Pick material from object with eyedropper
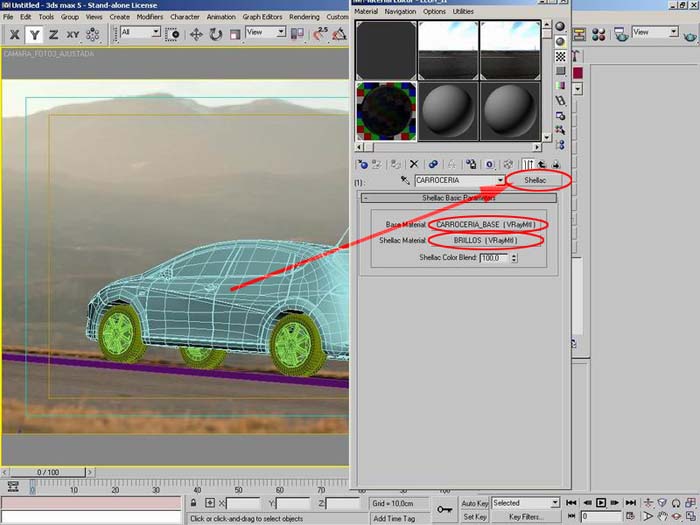Screen dimensions: 700x525 (x=405, y=181)
